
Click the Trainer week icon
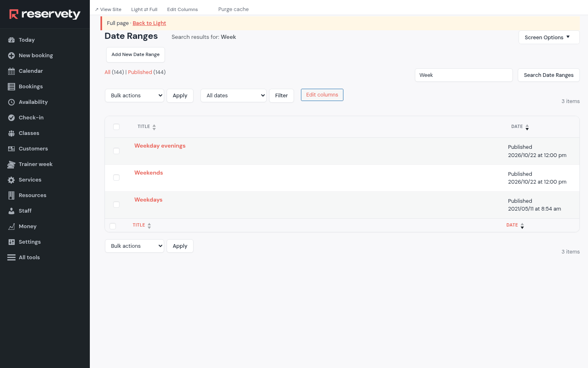11,164
